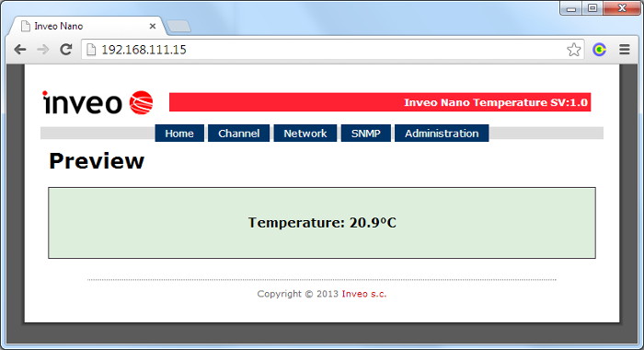This screenshot has width=644, height=350.
Task: Click the forward navigation arrow
Action: click(x=42, y=50)
